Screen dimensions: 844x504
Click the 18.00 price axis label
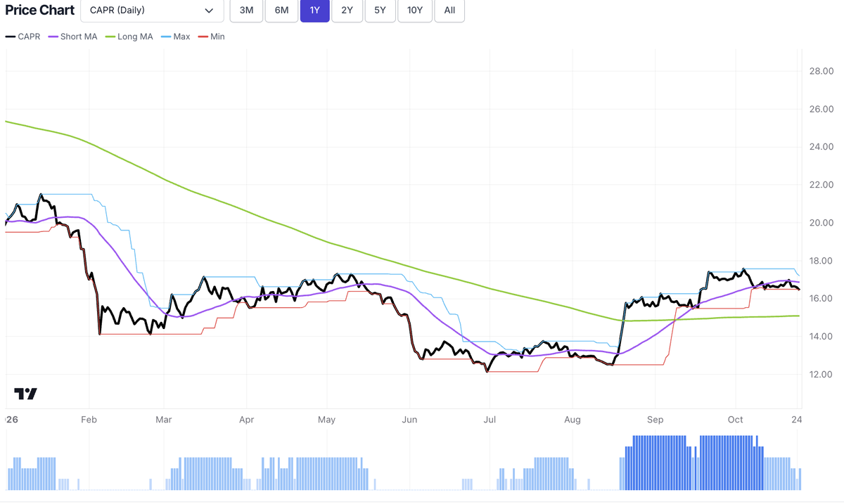click(821, 261)
